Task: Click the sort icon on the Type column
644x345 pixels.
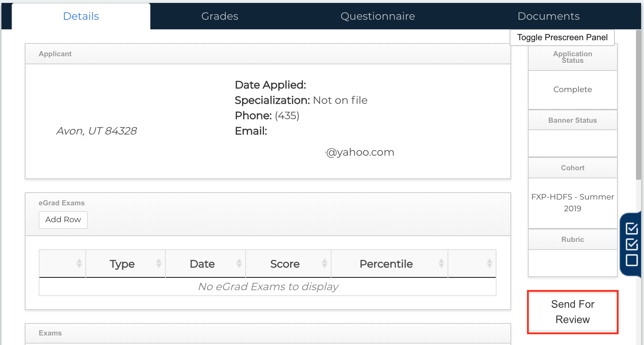Action: point(158,264)
